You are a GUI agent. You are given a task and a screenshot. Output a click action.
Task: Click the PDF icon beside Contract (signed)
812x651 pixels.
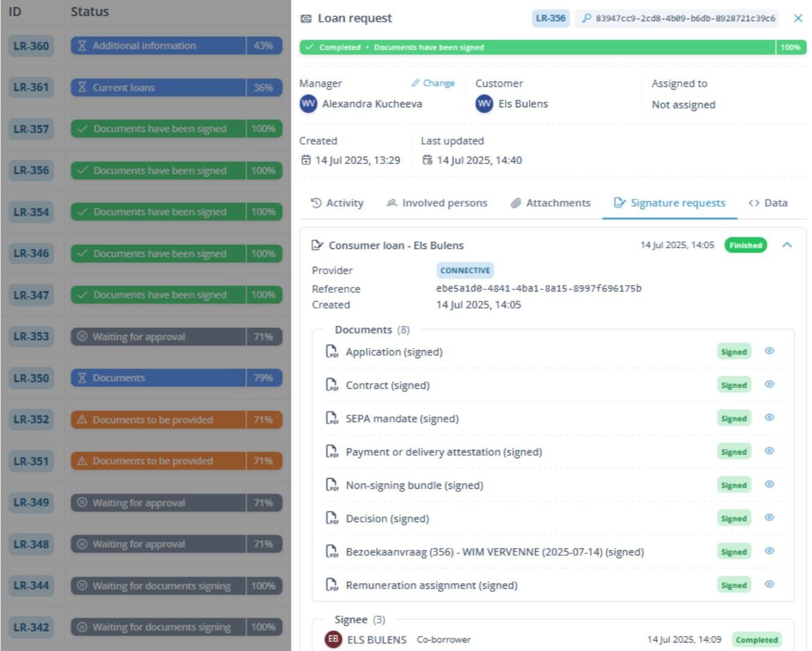(331, 385)
